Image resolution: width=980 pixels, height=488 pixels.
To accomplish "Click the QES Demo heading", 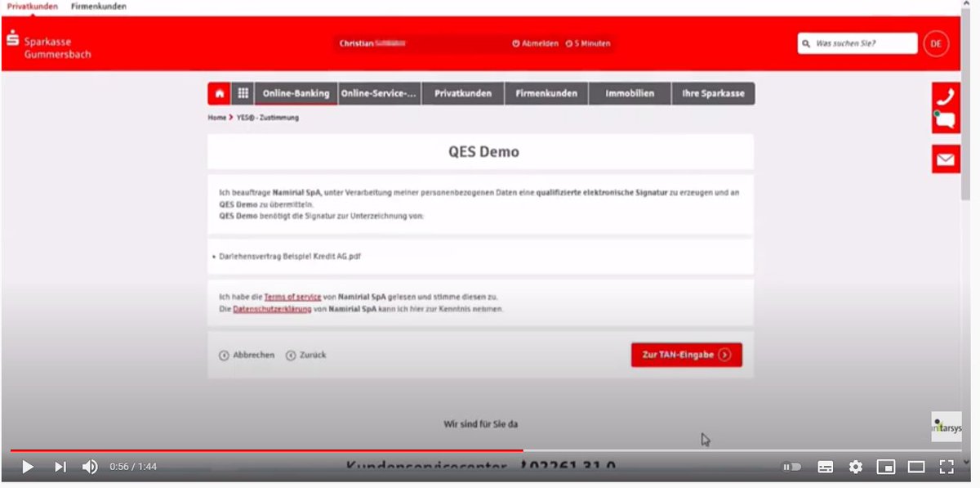I will coord(483,152).
